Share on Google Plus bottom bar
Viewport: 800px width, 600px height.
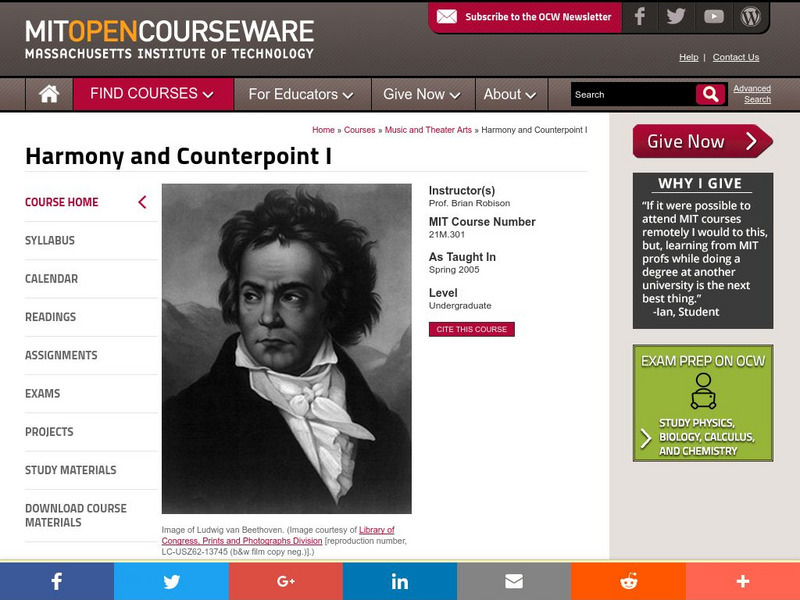tap(286, 581)
